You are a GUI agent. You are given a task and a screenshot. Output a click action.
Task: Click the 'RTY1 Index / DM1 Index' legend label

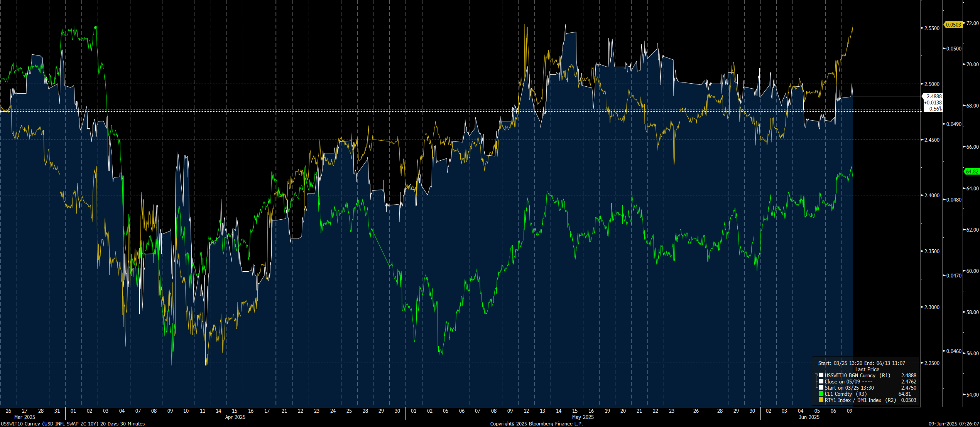pyautogui.click(x=853, y=400)
